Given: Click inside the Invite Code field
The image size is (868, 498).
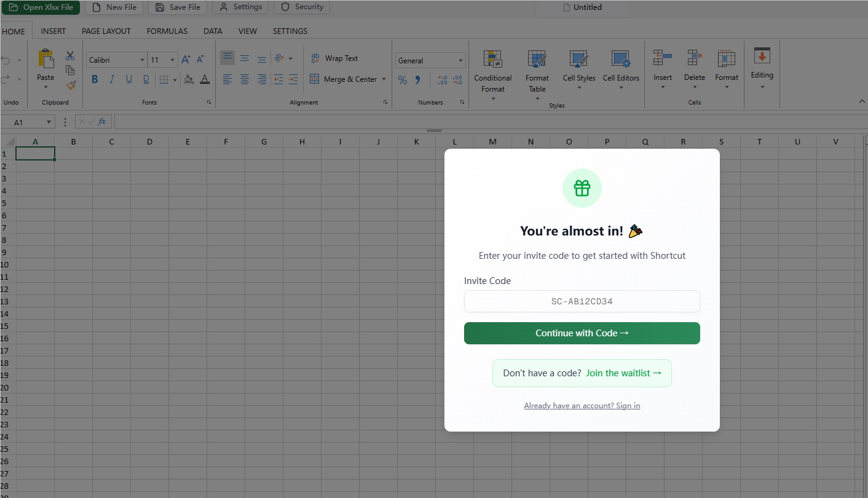Looking at the screenshot, I should tap(582, 301).
